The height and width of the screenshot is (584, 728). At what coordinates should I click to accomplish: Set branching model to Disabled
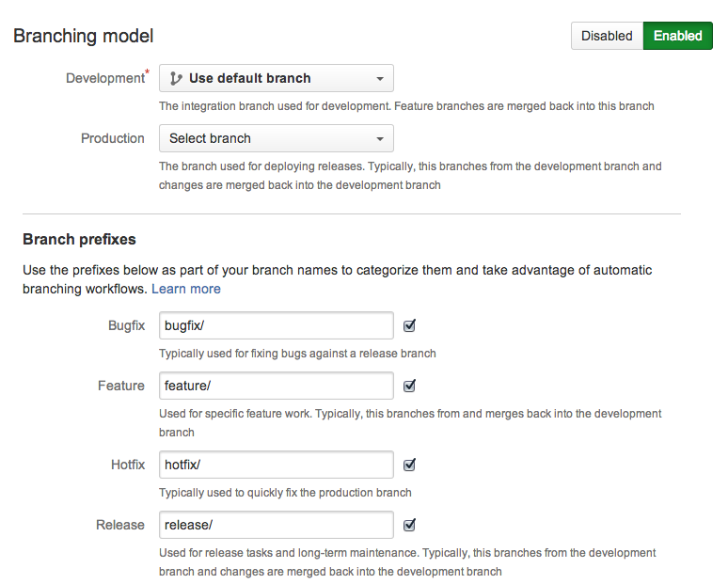click(x=607, y=36)
